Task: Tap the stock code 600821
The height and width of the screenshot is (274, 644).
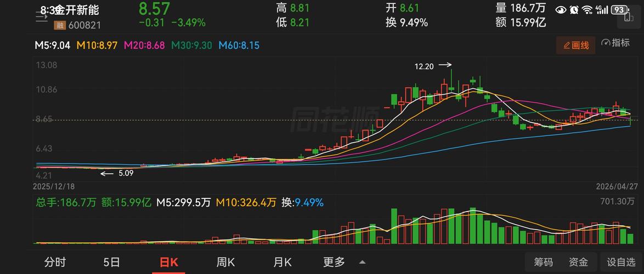Action: [84, 25]
